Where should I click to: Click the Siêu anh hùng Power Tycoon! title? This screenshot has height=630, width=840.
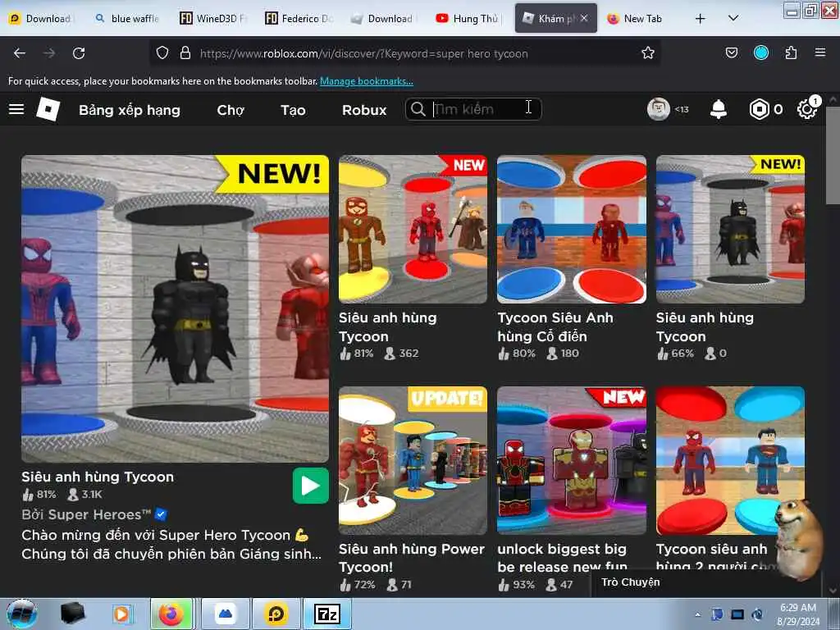click(x=412, y=558)
